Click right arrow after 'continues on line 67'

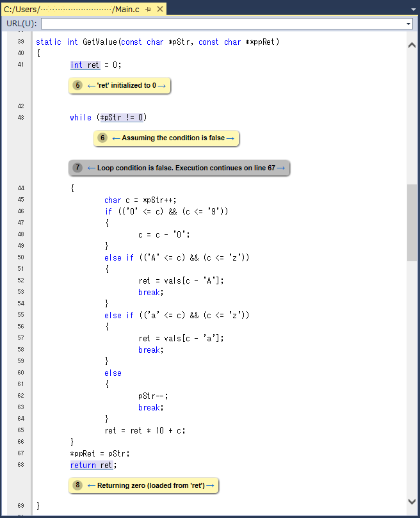281,168
